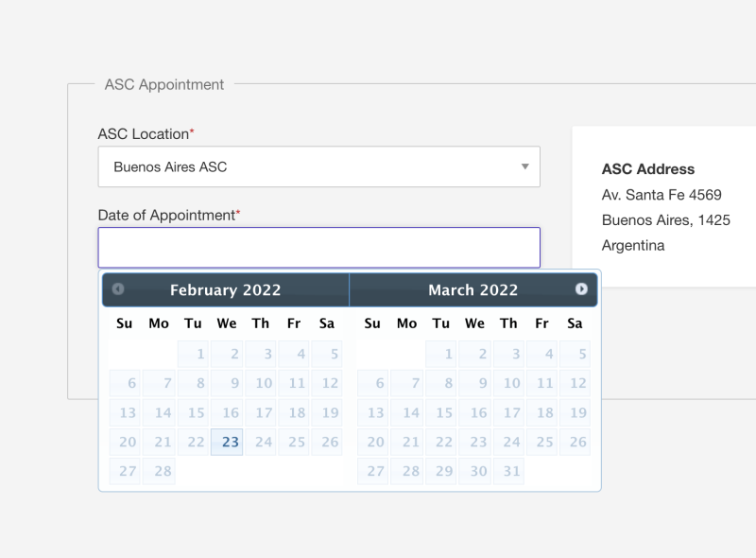
Task: Select March 9 in the calendar
Action: click(475, 383)
